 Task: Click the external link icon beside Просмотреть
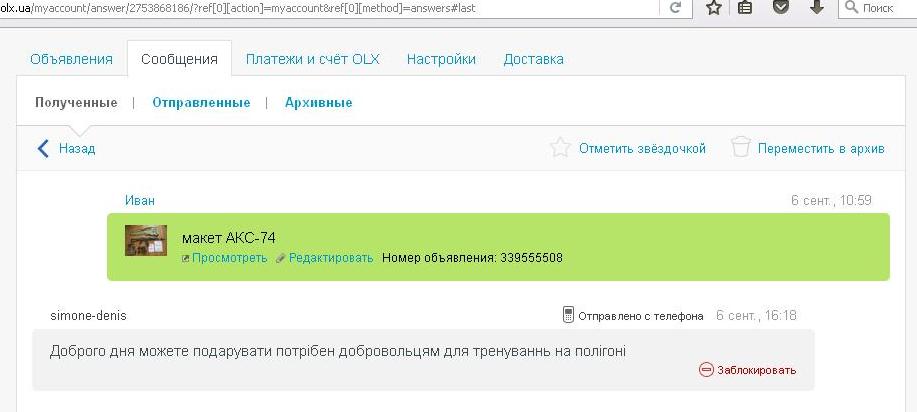coord(186,259)
